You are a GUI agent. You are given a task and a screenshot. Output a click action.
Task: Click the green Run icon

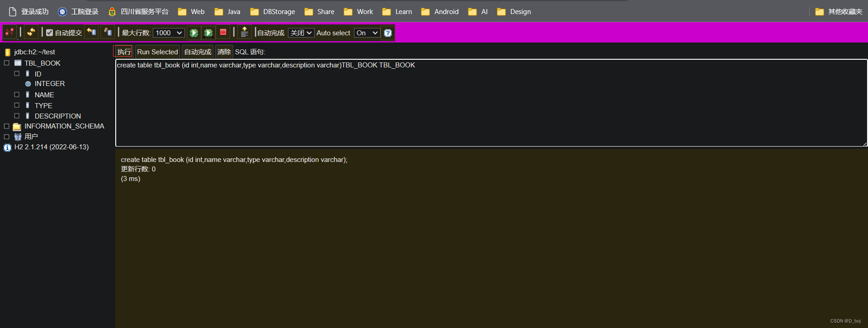pos(193,33)
